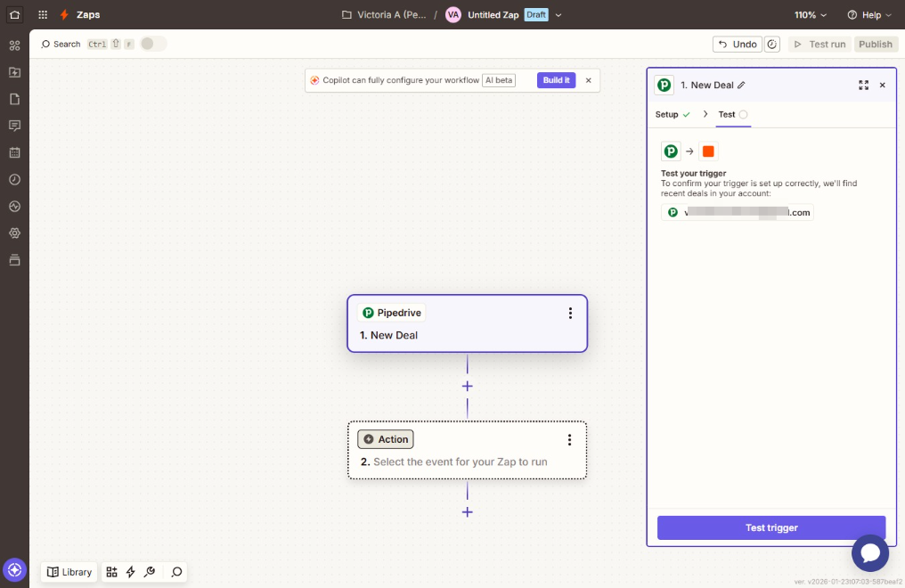Screen dimensions: 905x588
Task: Click the add-apps grid icon in bottom toolbar
Action: pos(111,572)
